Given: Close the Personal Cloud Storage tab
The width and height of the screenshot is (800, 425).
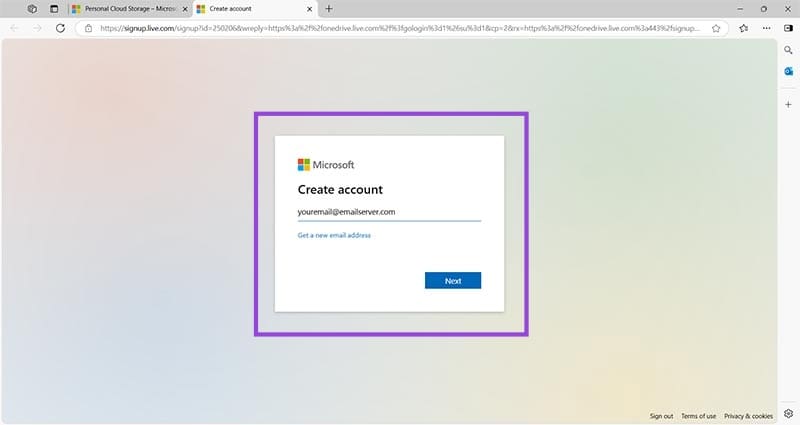Looking at the screenshot, I should pos(185,9).
